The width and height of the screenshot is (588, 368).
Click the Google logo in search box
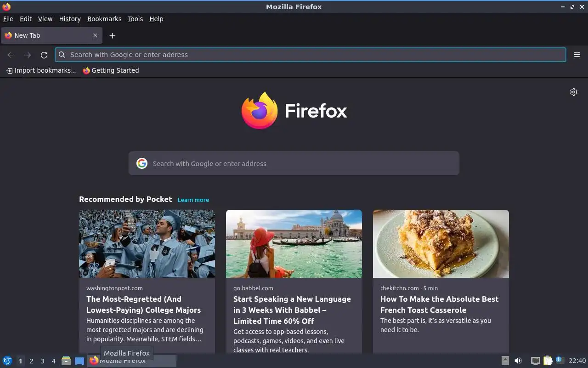[142, 163]
